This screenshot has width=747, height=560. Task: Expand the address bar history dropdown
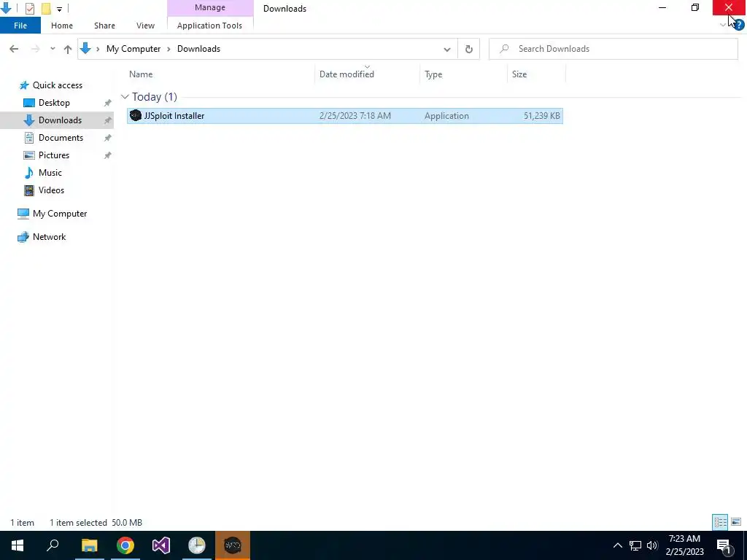click(x=447, y=49)
